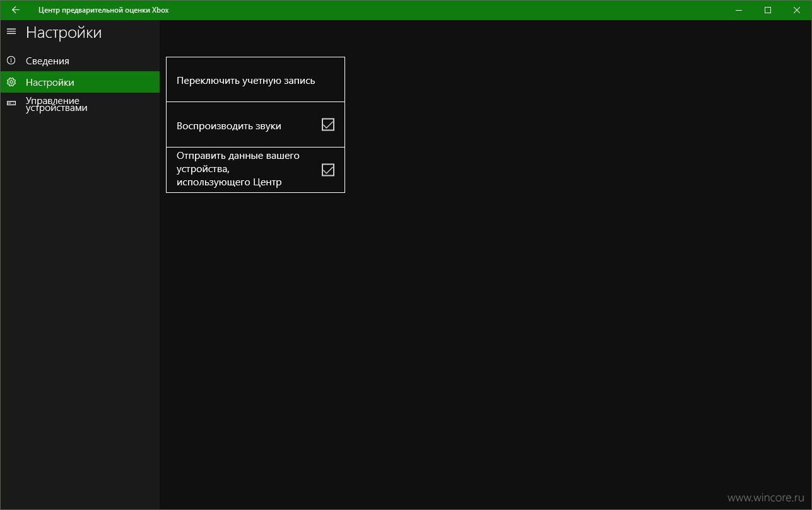Click the Отправить данные вашего устройства text
This screenshot has height=510, width=812.
point(238,169)
